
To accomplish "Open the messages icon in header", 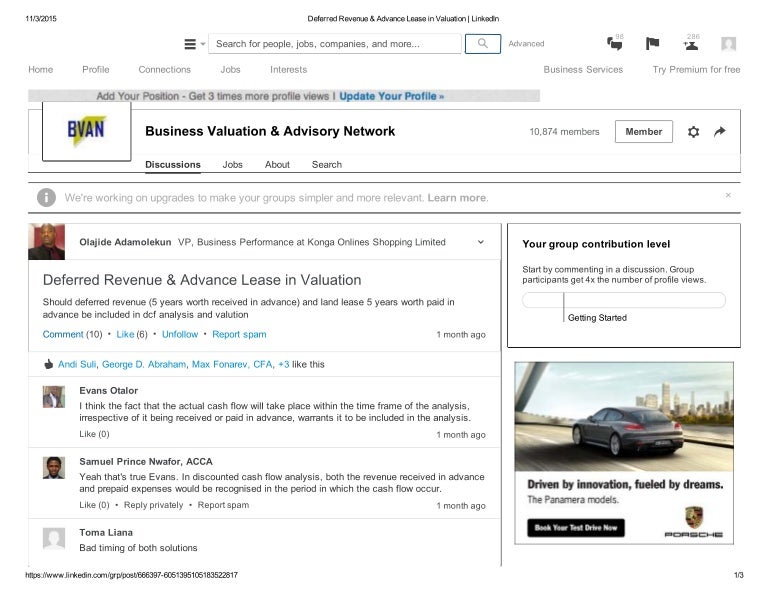I will click(615, 43).
